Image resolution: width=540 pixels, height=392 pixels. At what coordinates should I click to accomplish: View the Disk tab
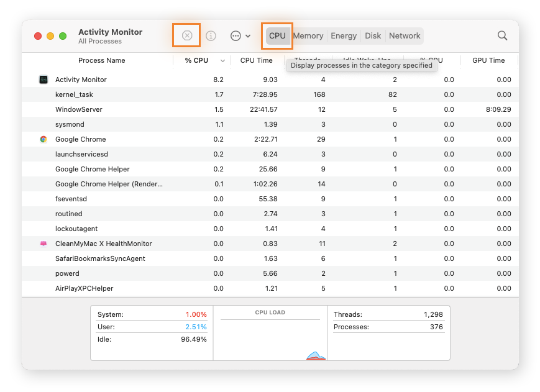coord(372,35)
